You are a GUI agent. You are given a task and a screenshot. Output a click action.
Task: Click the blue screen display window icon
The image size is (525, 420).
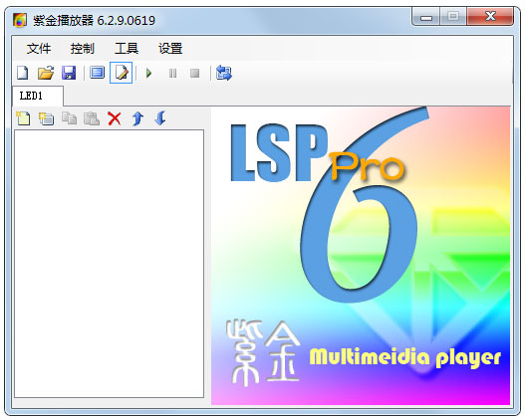pos(97,73)
